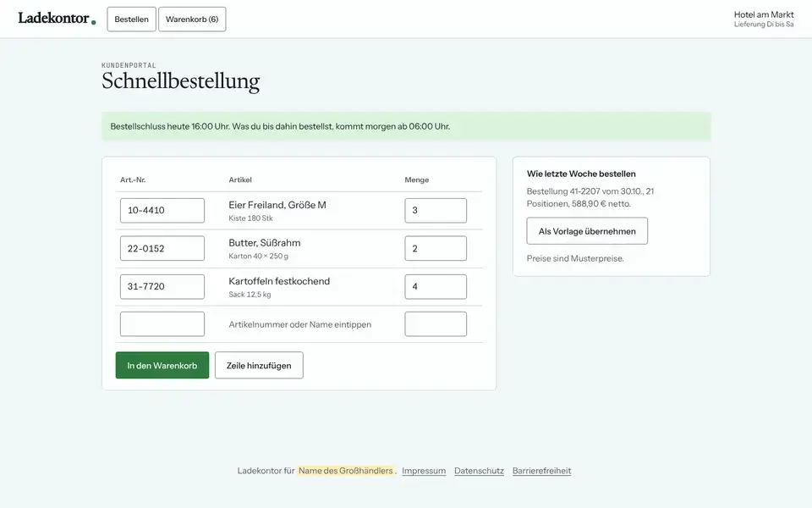Click the Bestellschluss heute 16:00 Uhr notice
Image resolution: width=812 pixels, height=508 pixels.
point(406,126)
